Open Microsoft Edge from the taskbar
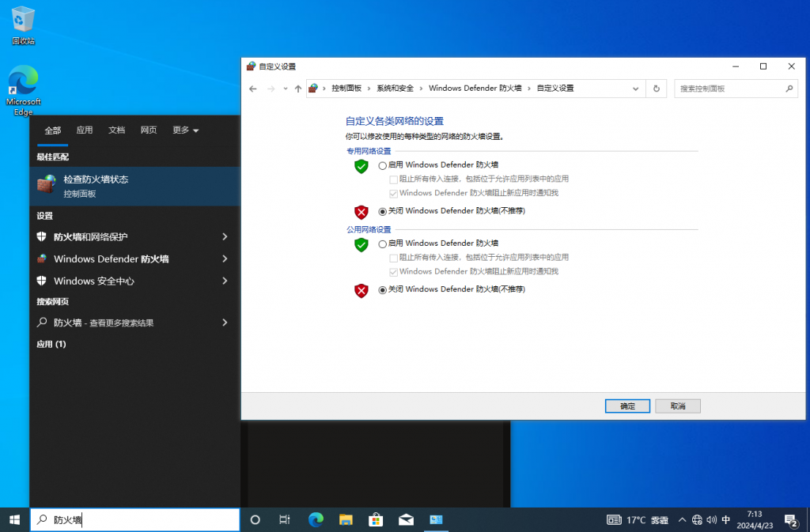This screenshot has width=810, height=532. 316,519
